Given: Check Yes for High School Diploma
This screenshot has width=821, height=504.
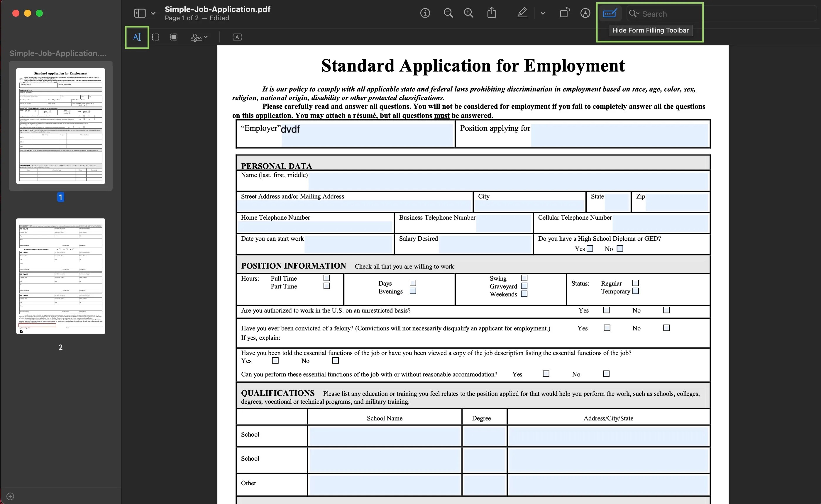Looking at the screenshot, I should click(590, 248).
